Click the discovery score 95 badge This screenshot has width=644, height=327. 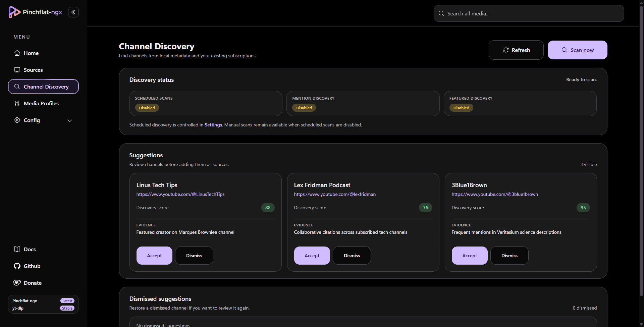click(x=583, y=208)
